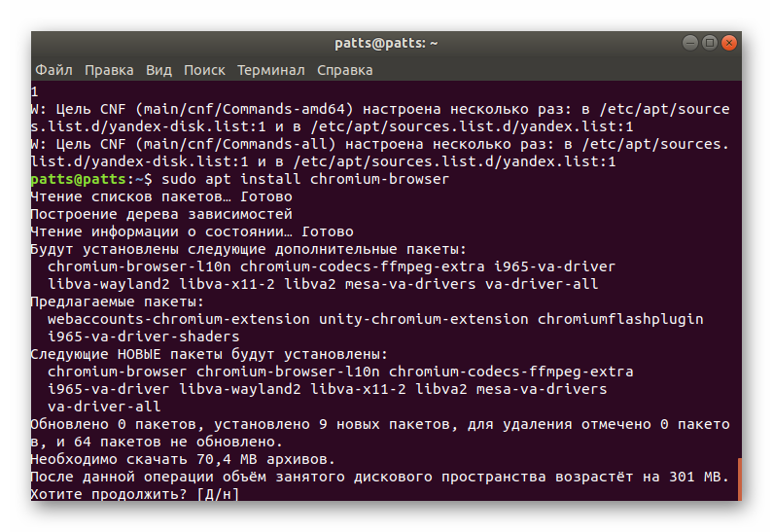773x532 pixels.
Task: Click the 'sudo apt install chromium-browser' command text
Action: 305,180
